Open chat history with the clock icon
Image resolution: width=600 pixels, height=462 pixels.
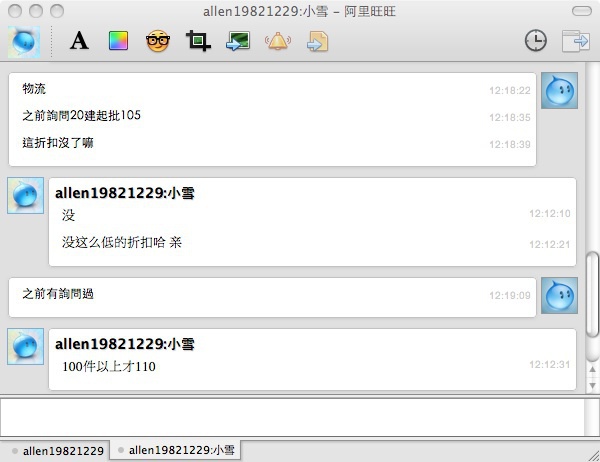pyautogui.click(x=535, y=40)
